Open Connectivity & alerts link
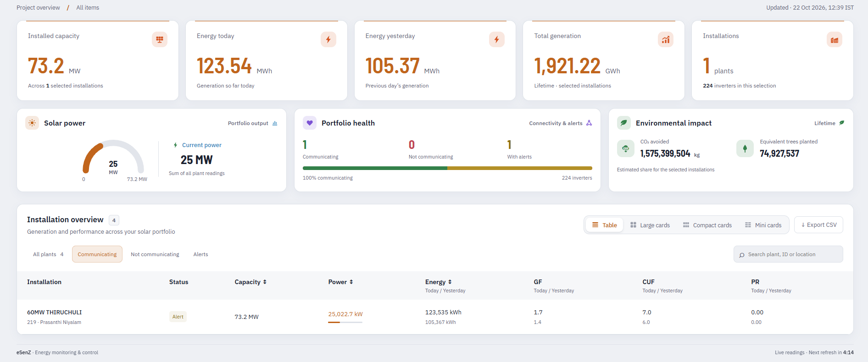Image resolution: width=868 pixels, height=362 pixels. coord(561,123)
